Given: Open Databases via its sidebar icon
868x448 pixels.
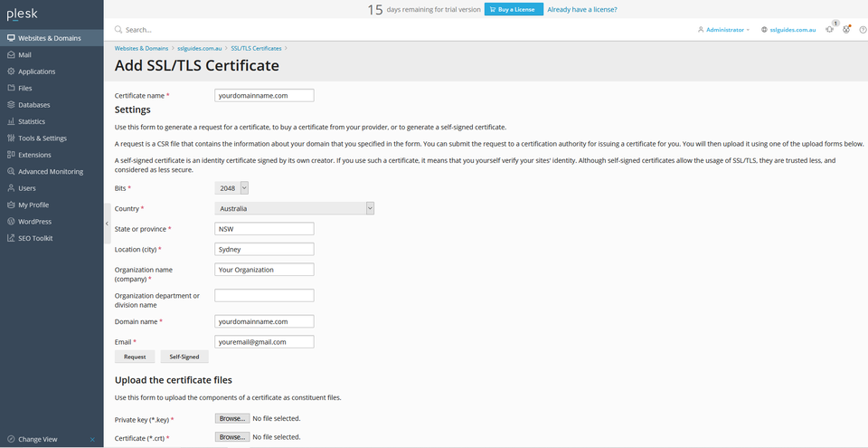Looking at the screenshot, I should point(11,105).
